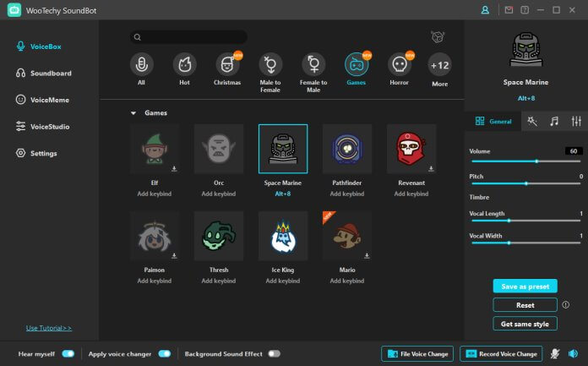This screenshot has width=588, height=366.
Task: Open the help question mark icon
Action: [525, 10]
